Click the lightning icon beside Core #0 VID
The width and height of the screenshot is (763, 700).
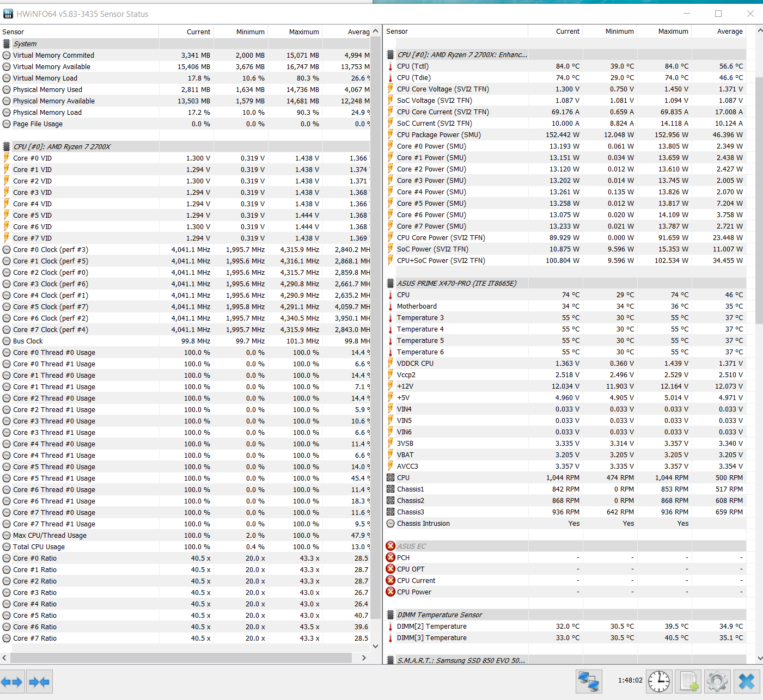click(x=7, y=158)
